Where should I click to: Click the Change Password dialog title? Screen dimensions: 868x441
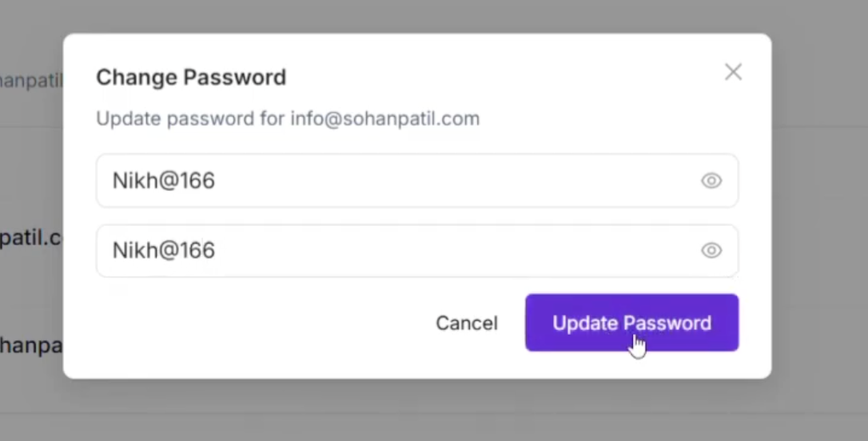point(191,77)
